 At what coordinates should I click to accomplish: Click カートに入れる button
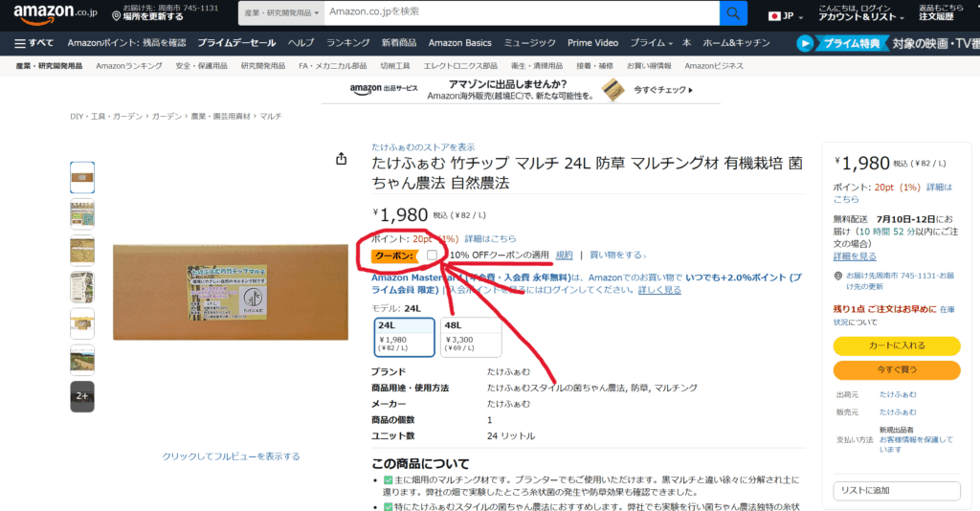[x=896, y=345]
